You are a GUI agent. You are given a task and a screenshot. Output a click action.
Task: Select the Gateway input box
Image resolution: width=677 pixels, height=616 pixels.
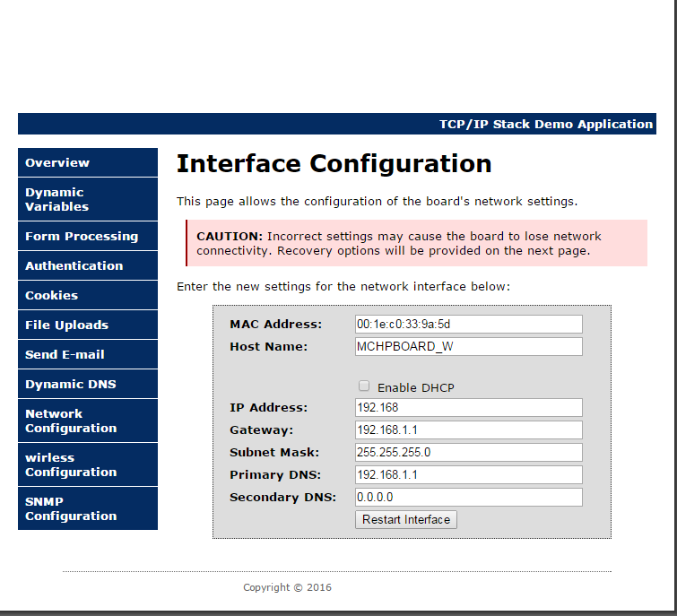click(x=468, y=430)
